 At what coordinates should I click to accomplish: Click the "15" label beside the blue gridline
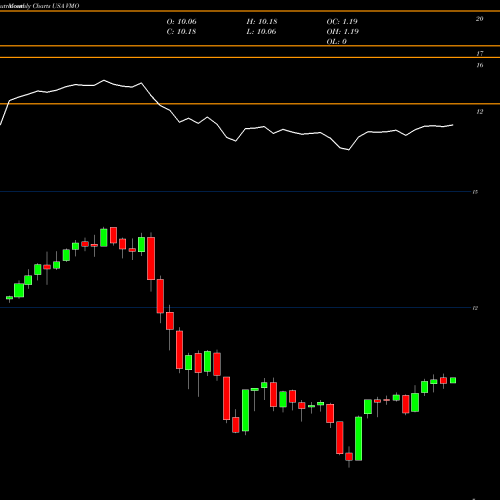coord(475,192)
